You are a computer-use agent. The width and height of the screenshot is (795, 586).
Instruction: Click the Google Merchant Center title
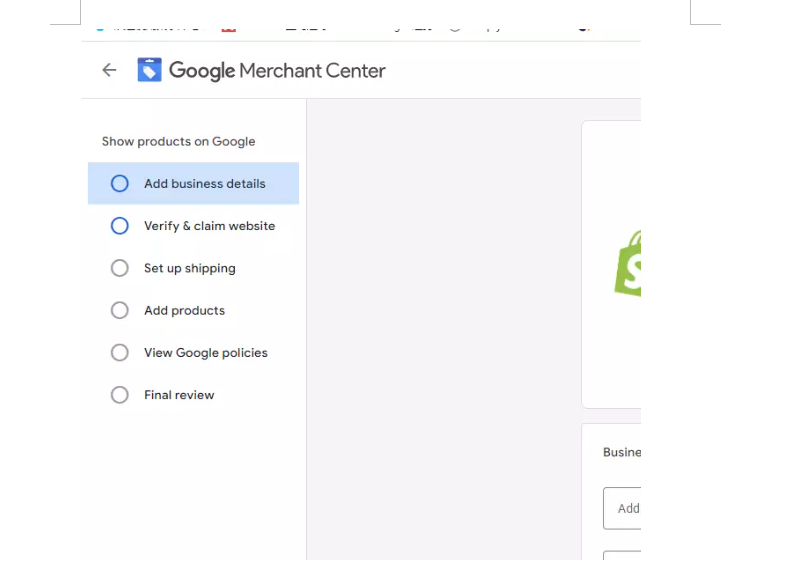[277, 70]
